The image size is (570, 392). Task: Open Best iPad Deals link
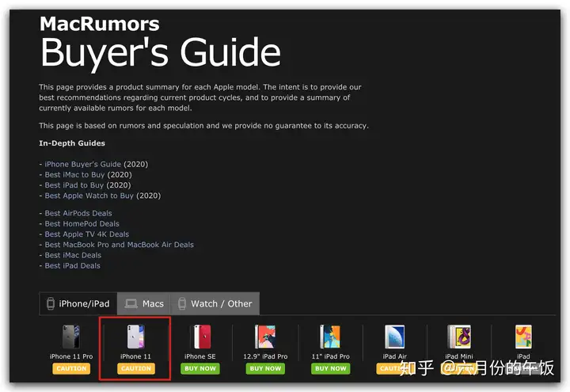point(72,266)
